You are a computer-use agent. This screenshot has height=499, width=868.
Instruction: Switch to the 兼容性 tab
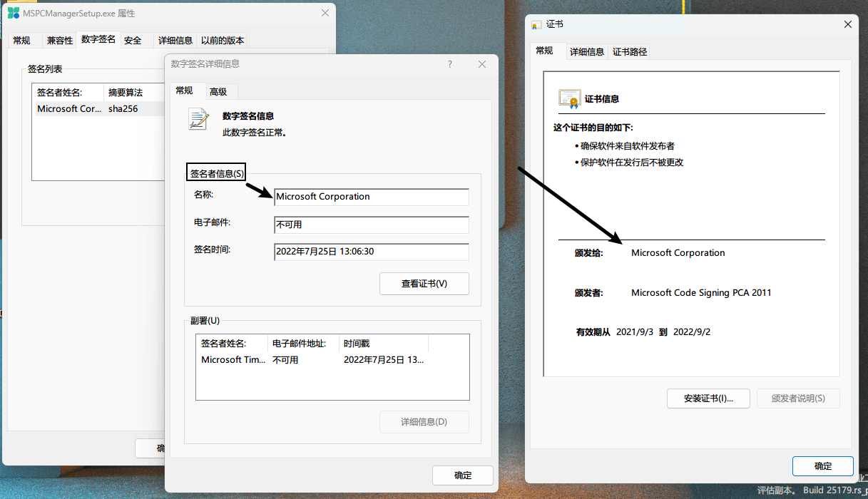pyautogui.click(x=60, y=41)
